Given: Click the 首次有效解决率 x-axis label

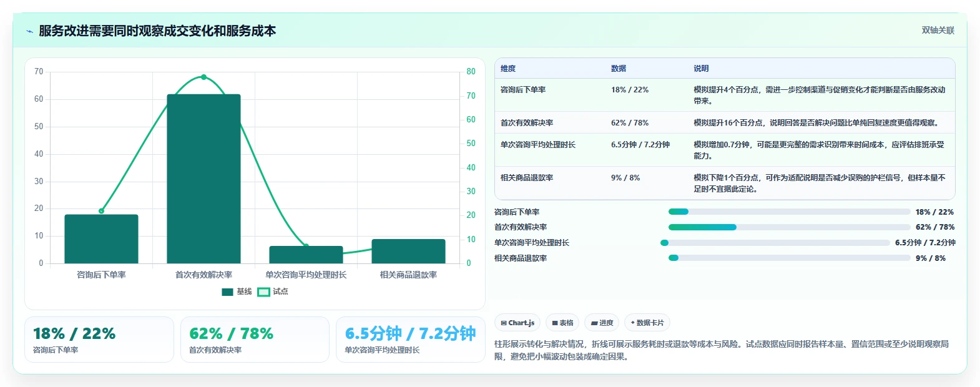Looking at the screenshot, I should click(203, 275).
